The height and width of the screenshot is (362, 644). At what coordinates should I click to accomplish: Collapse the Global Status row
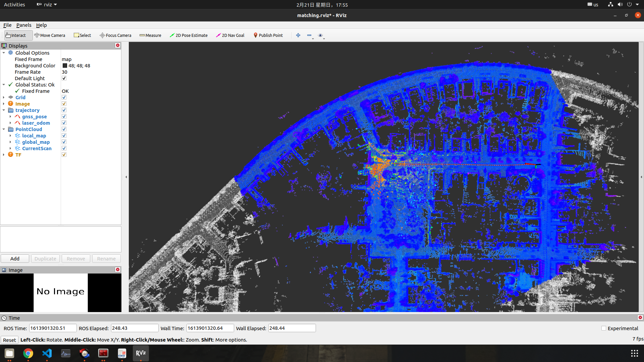click(4, 84)
